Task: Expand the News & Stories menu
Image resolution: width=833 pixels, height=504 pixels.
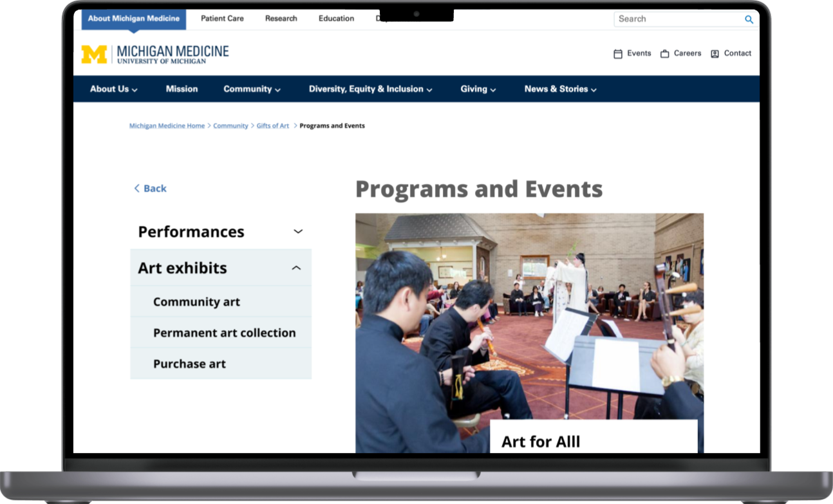Action: coord(560,89)
